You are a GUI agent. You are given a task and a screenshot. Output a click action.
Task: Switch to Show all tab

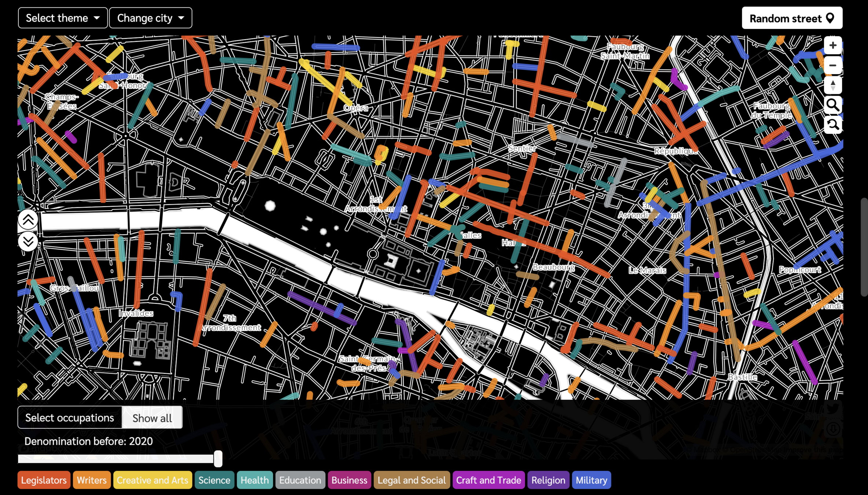[152, 418]
